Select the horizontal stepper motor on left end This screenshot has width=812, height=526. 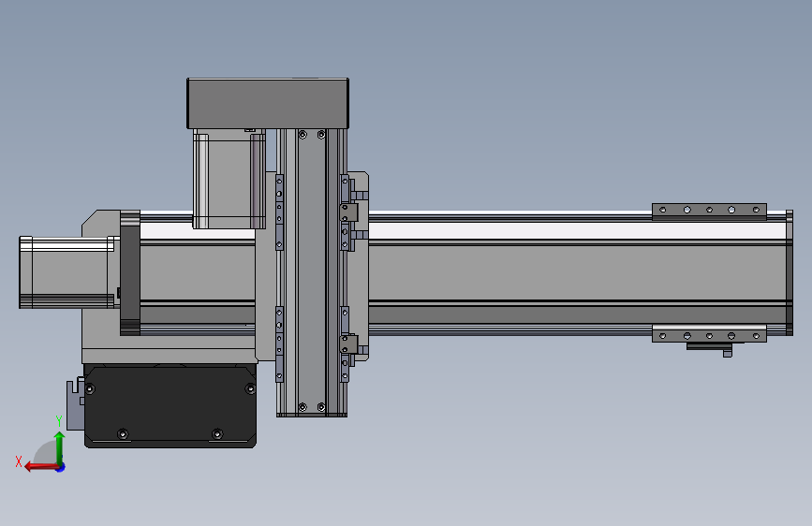tap(67, 272)
